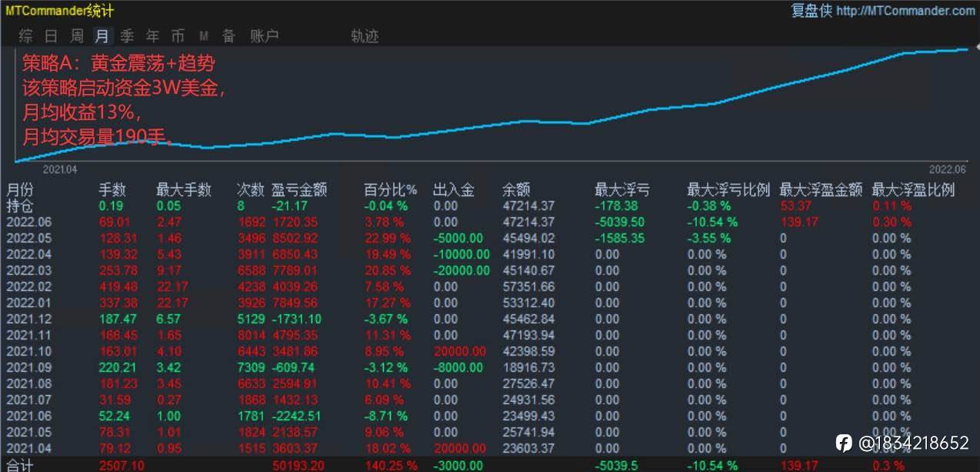Open the 备 notes tab
Screen dimensions: 980x472
(228, 35)
